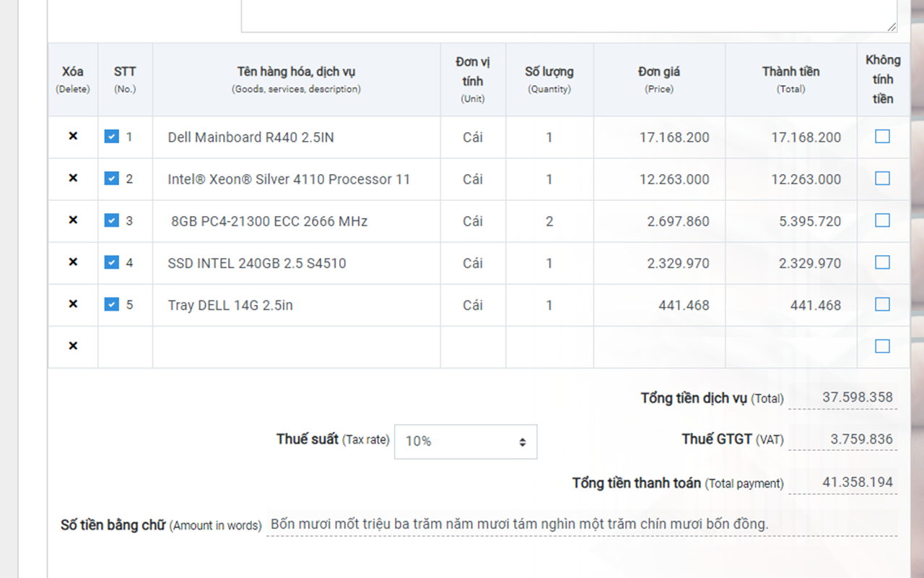Viewport: 924px width, 578px height.
Task: Tick 'Không tính tiền' in the empty row
Action: click(x=882, y=346)
